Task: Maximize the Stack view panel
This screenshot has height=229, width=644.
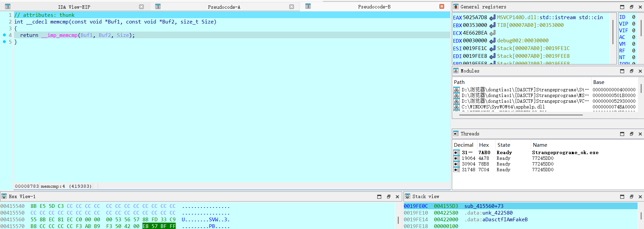Action: coord(622,197)
